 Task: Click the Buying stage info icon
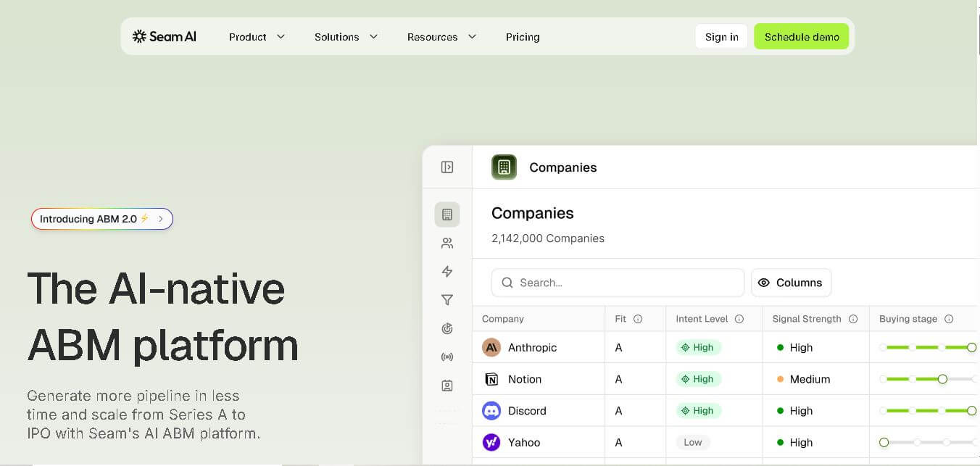coord(949,319)
